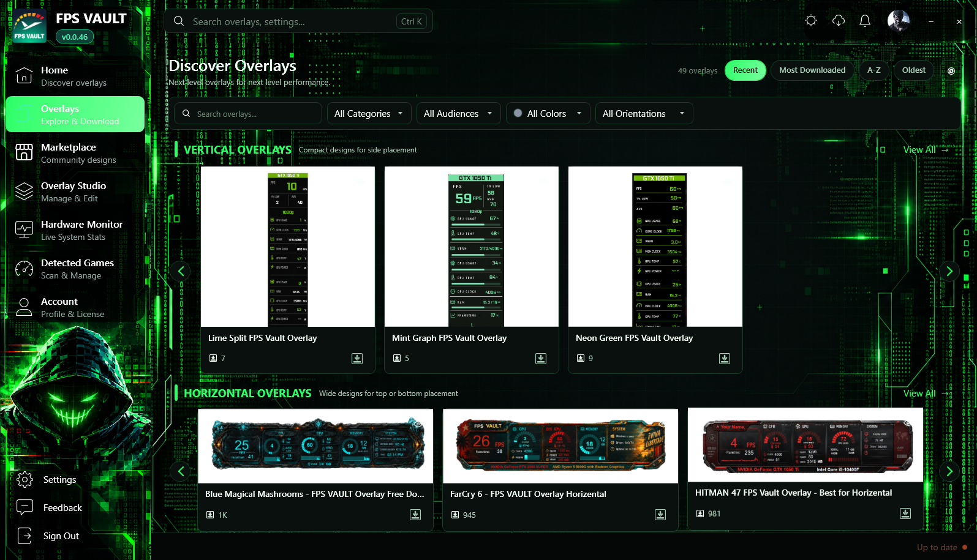Open the FarCry 6 overlay thumbnail

coord(560,446)
